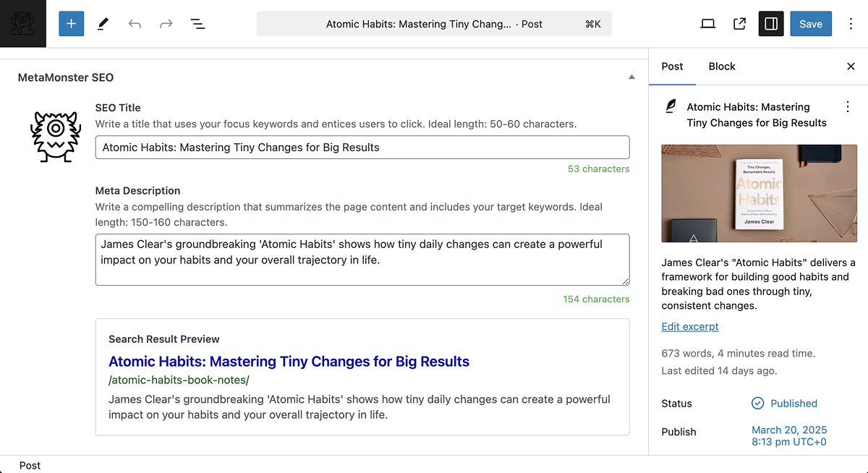Click the Post breadcrumb in footer
Screen dimensions: 868x473
[x=30, y=465]
